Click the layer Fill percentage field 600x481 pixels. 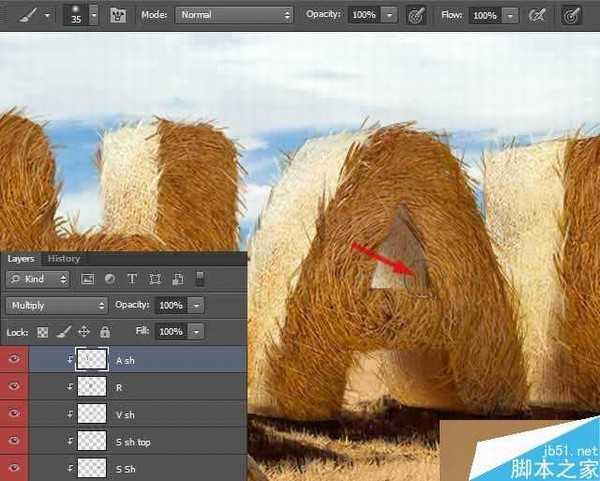pyautogui.click(x=170, y=331)
